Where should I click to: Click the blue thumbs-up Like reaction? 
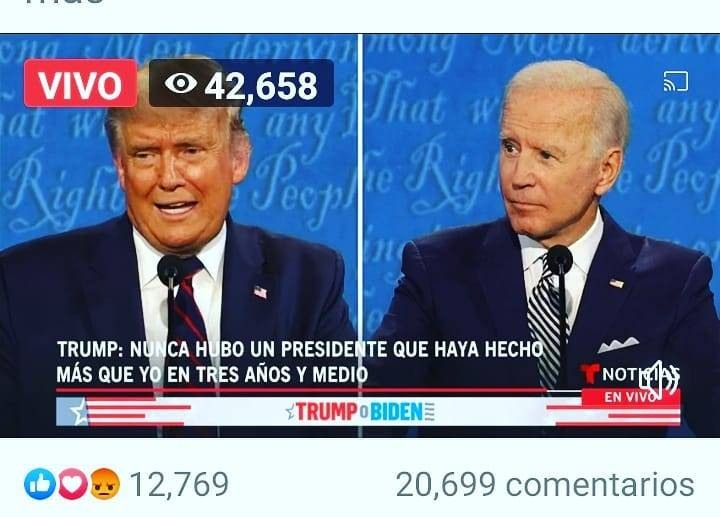pyautogui.click(x=40, y=484)
